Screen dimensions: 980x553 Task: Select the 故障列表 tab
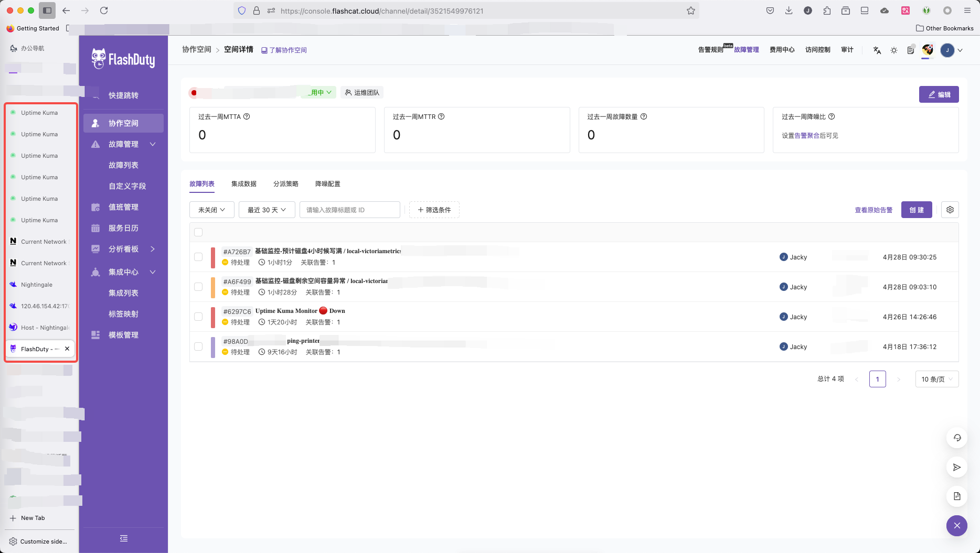pos(202,184)
